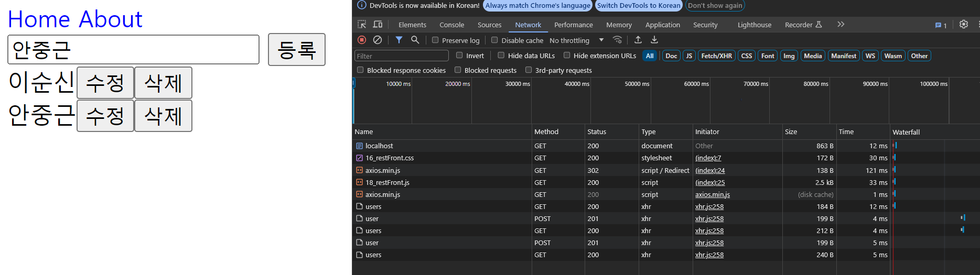Open initiator link (index):7

click(x=708, y=158)
